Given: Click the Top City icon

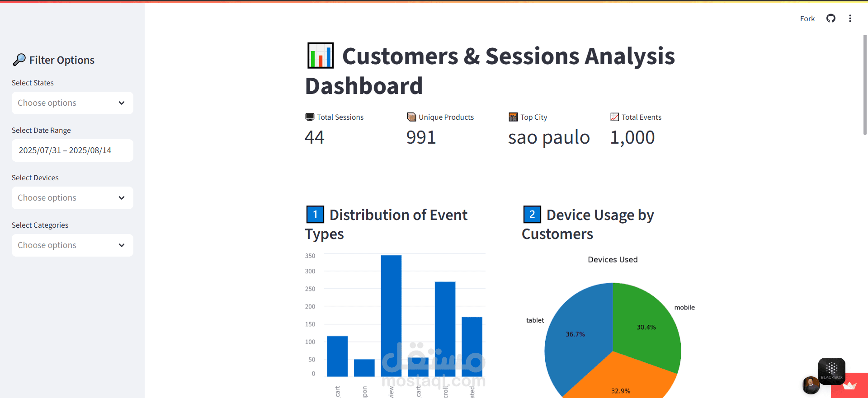Looking at the screenshot, I should 513,117.
